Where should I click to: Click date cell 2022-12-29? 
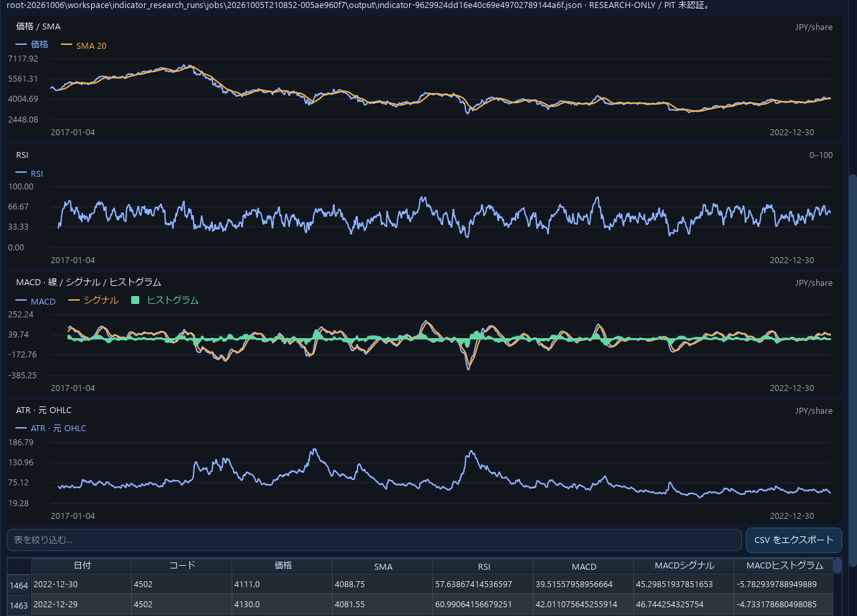tap(82, 605)
